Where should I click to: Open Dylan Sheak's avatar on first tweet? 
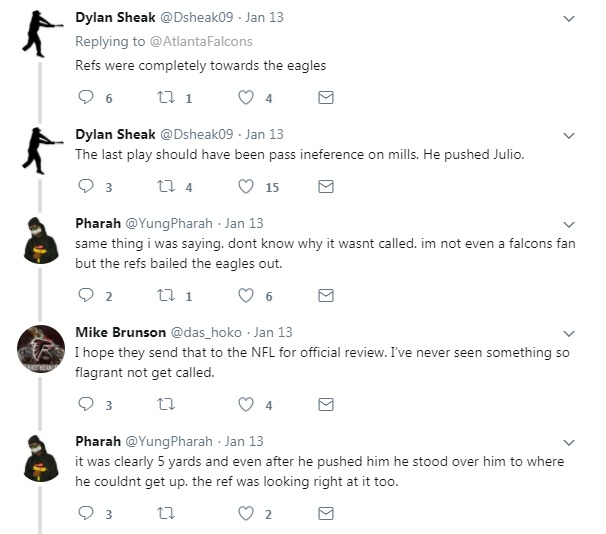coord(42,34)
